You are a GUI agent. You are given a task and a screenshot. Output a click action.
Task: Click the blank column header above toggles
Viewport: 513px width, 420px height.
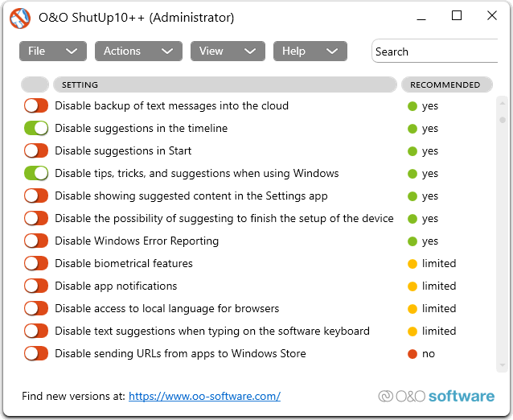[35, 84]
